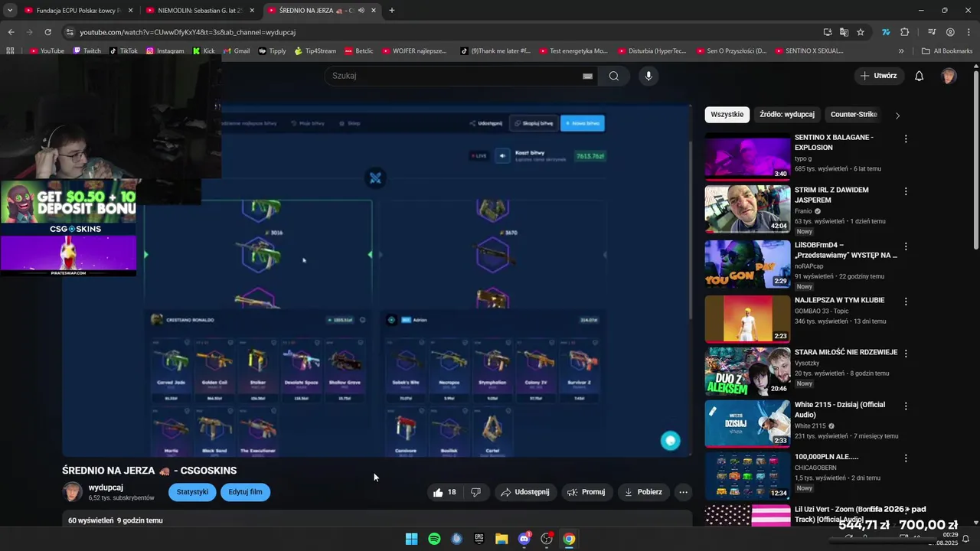Expand hidden bookmarks with the chevron
The height and width of the screenshot is (551, 980).
(901, 51)
